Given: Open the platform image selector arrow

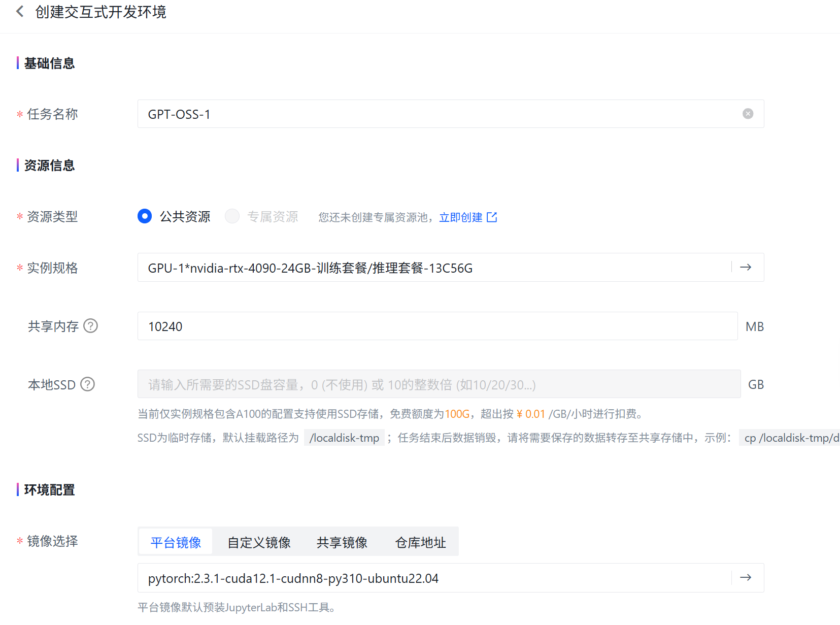Looking at the screenshot, I should click(746, 577).
